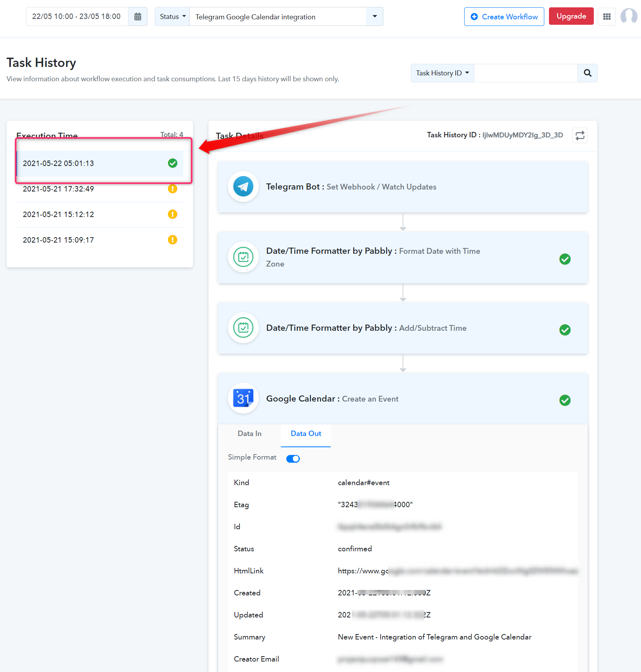This screenshot has width=641, height=672.
Task: Click the red Upgrade button
Action: click(x=571, y=16)
